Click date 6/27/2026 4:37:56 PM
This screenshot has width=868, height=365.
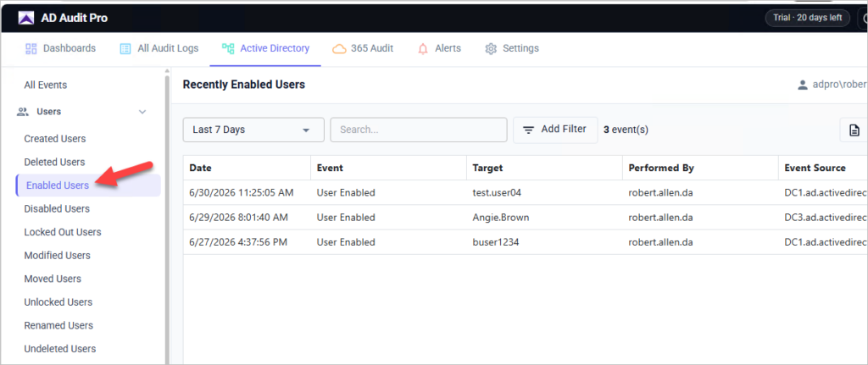[238, 242]
